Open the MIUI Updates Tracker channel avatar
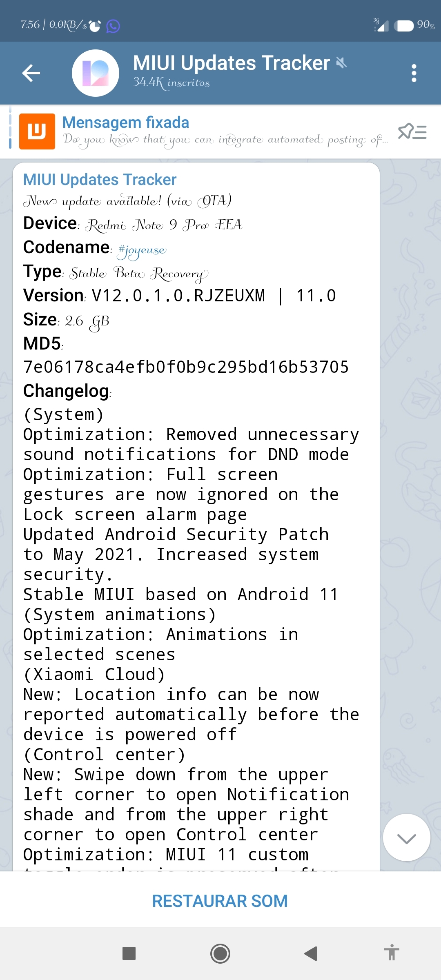 96,73
